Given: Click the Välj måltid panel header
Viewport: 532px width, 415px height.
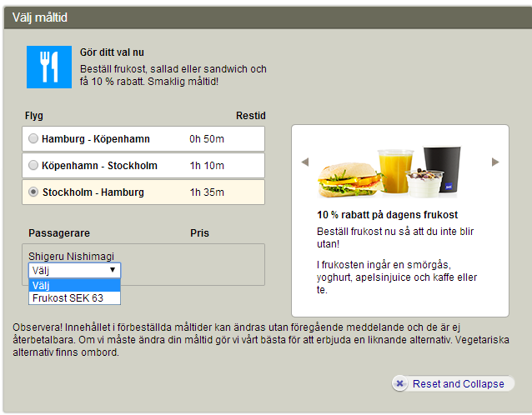Looking at the screenshot, I should coord(40,17).
